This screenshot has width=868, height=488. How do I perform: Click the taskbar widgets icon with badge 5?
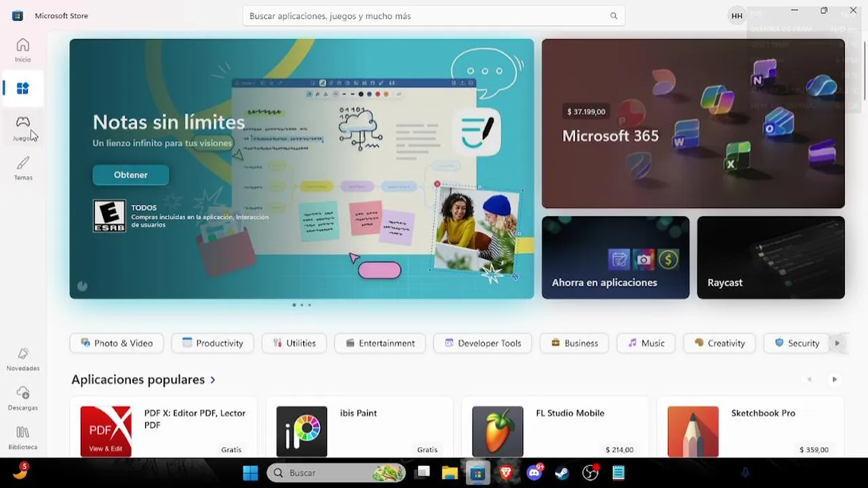(20, 471)
